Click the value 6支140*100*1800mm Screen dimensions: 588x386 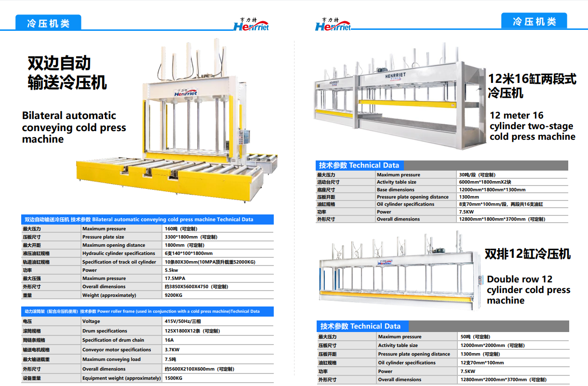(x=188, y=253)
